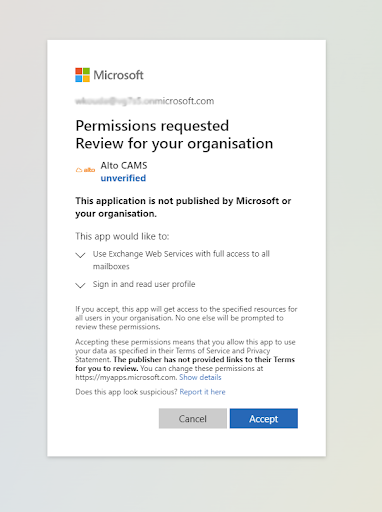Viewport: 382px width, 512px height.
Task: Click the Alto CAMS app logo
Action: pyautogui.click(x=85, y=170)
